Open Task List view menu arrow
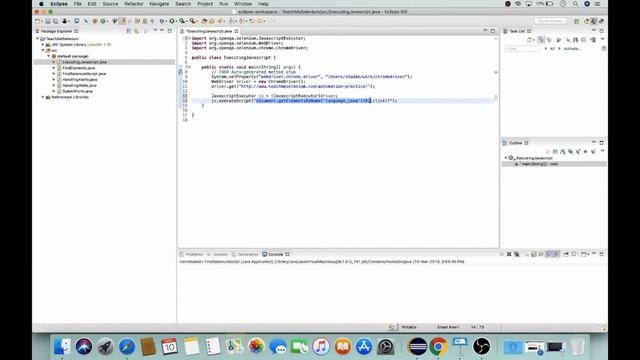This screenshot has height=360, width=640. (x=602, y=39)
